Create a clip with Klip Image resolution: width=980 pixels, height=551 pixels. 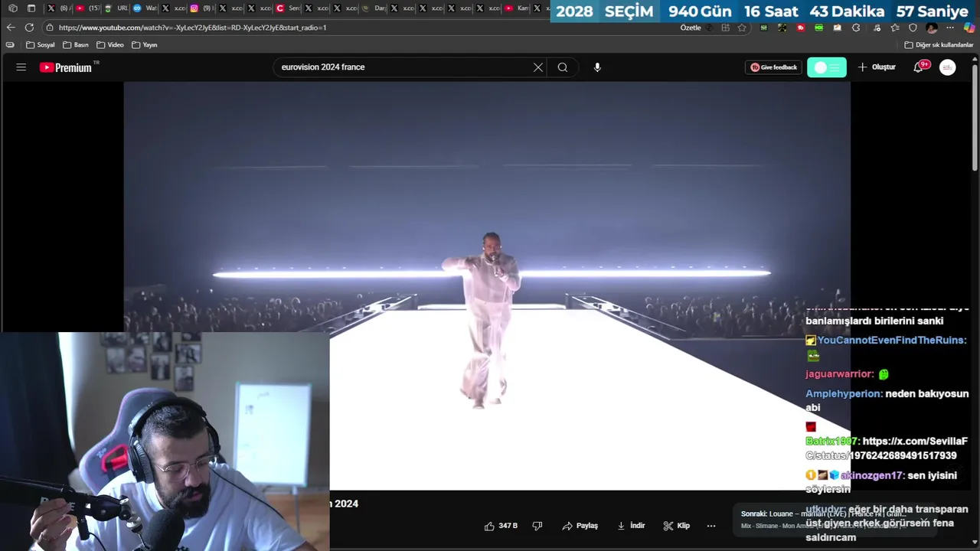(676, 526)
